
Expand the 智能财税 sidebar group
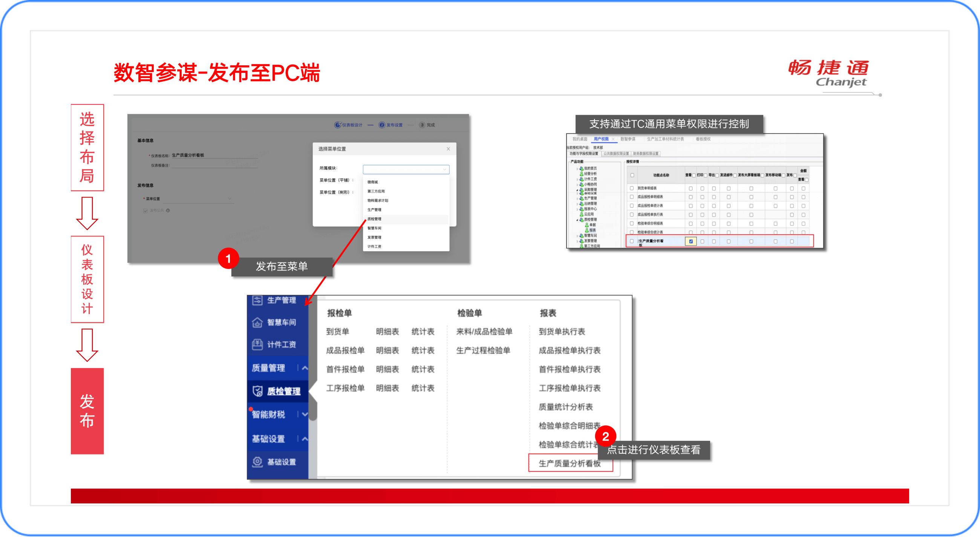(305, 414)
